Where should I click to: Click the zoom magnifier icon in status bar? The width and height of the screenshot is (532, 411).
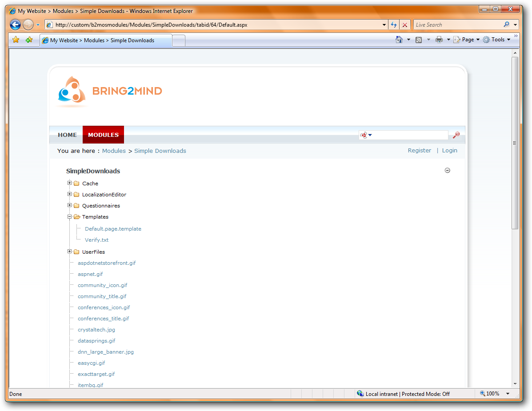[x=483, y=393]
